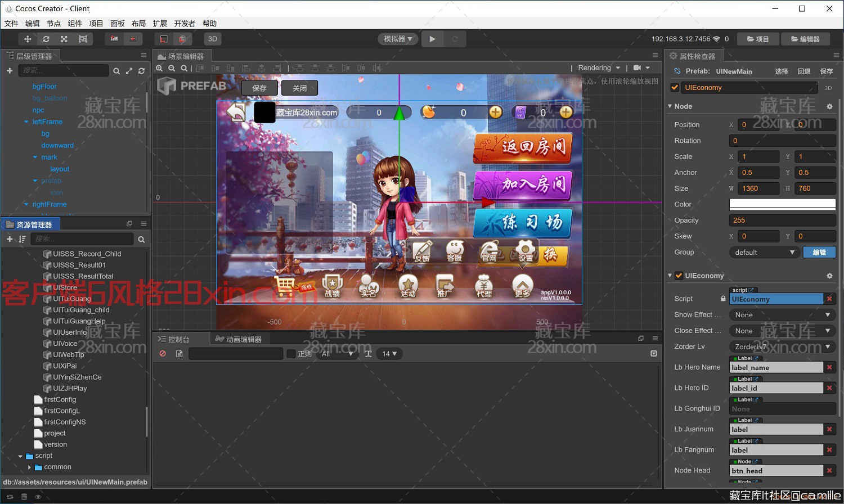Screen dimensions: 844x504
Task: Remove the label_name reference from Lb Hero Name
Action: click(x=829, y=367)
